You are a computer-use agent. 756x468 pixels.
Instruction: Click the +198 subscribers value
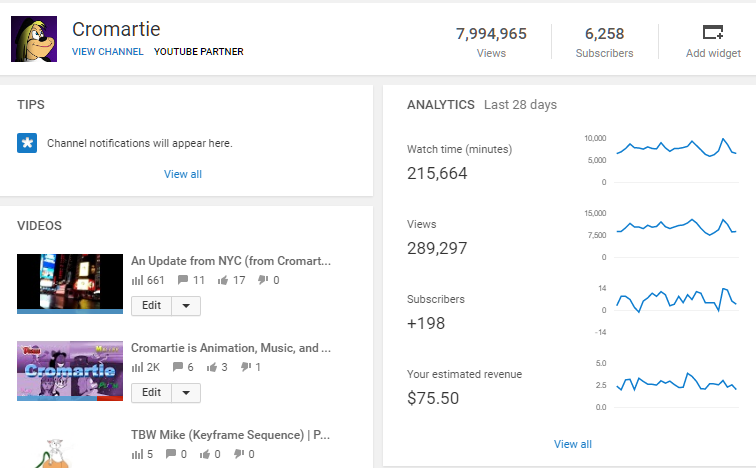(x=426, y=323)
